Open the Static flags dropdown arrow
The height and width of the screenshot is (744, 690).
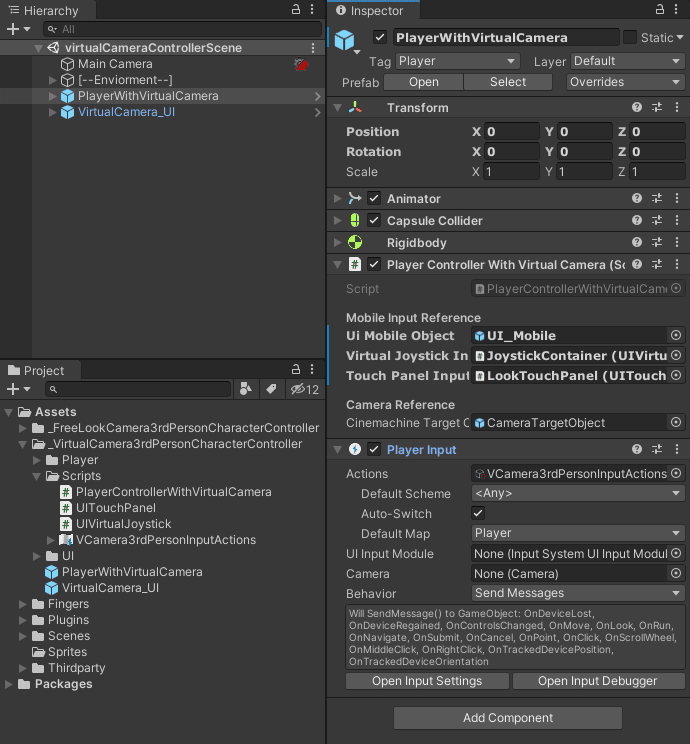point(680,37)
